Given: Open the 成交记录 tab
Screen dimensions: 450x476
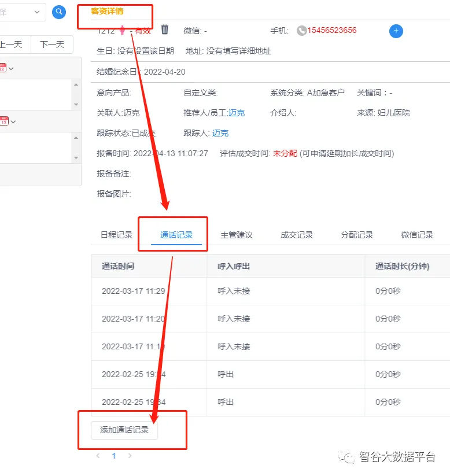Looking at the screenshot, I should click(297, 235).
